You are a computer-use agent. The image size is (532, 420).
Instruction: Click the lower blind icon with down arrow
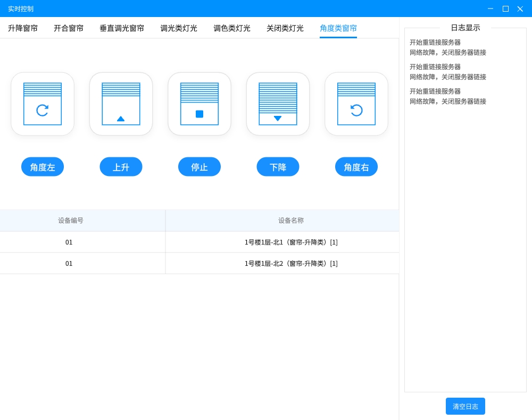coord(278,104)
